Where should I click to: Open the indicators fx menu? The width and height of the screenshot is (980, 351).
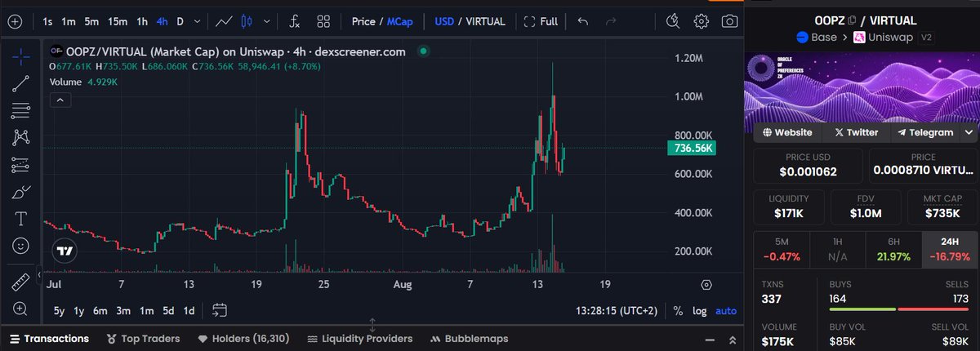pos(294,21)
